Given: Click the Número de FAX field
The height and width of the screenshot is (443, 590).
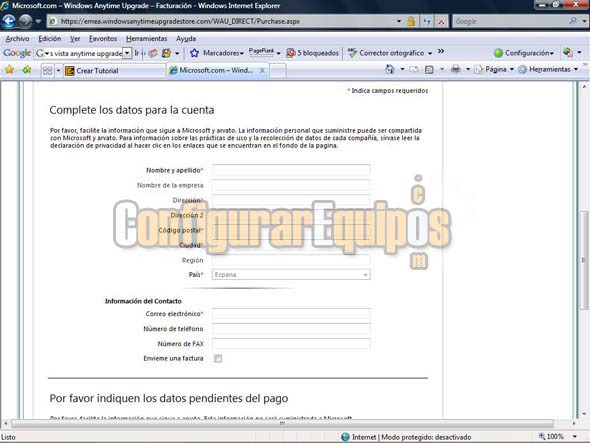Looking at the screenshot, I should pyautogui.click(x=291, y=344).
